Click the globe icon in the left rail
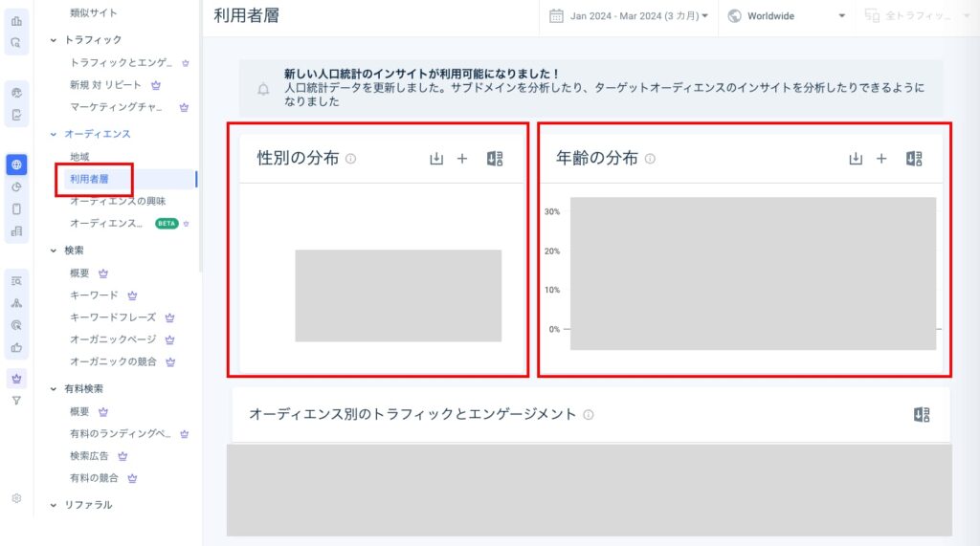Image resolution: width=980 pixels, height=546 pixels. tap(16, 164)
